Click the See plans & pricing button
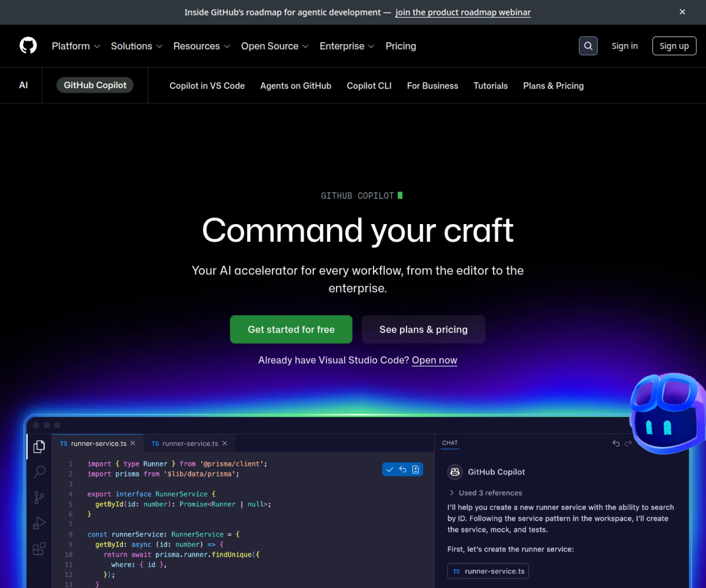706x588 pixels. pos(423,330)
